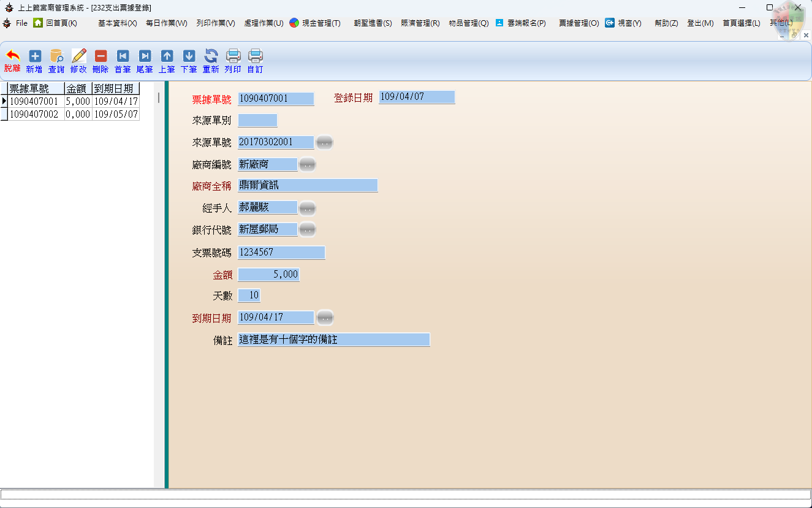This screenshot has height=508, width=812.
Task: Open lookup button beside 廠商編號 field
Action: (x=307, y=164)
